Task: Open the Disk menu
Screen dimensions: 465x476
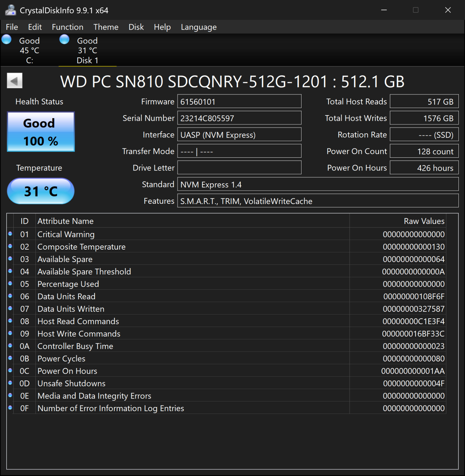Action: [x=136, y=27]
